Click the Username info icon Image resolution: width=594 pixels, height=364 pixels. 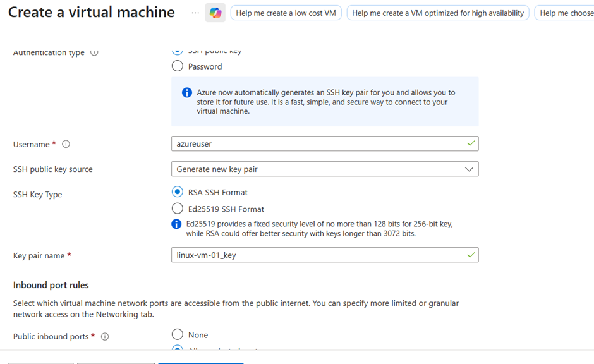coord(66,144)
